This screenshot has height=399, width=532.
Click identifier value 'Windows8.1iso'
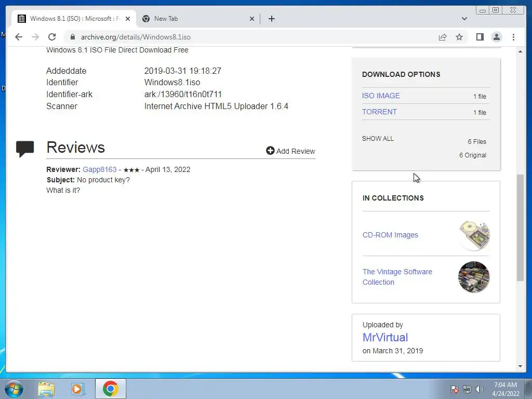[172, 83]
